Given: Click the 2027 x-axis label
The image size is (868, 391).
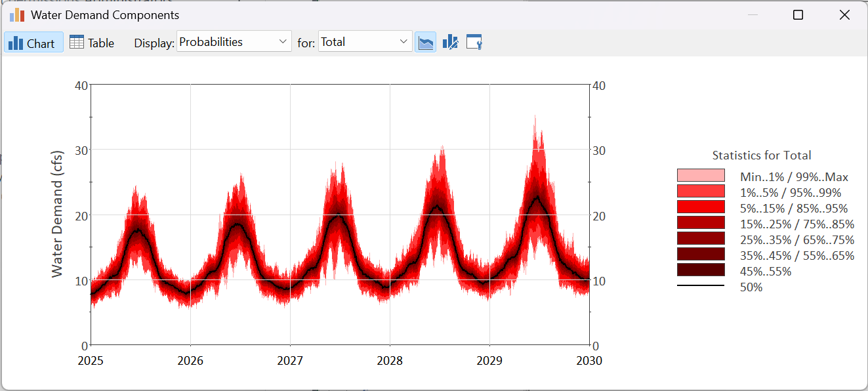Looking at the screenshot, I should tap(290, 361).
